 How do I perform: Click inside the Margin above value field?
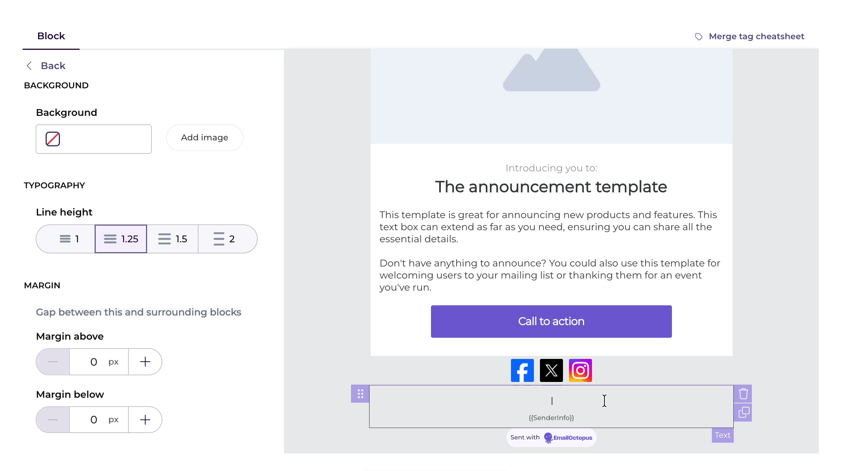94,362
